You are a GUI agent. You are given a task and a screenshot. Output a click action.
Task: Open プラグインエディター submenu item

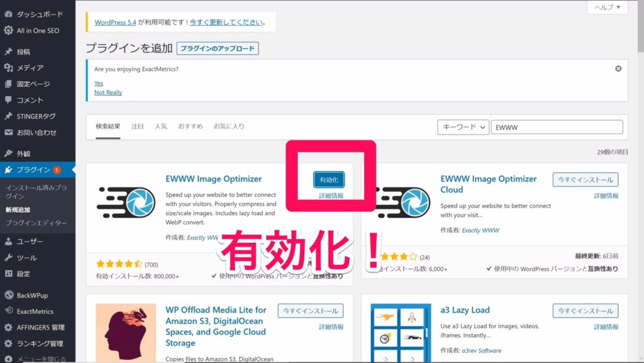(36, 223)
